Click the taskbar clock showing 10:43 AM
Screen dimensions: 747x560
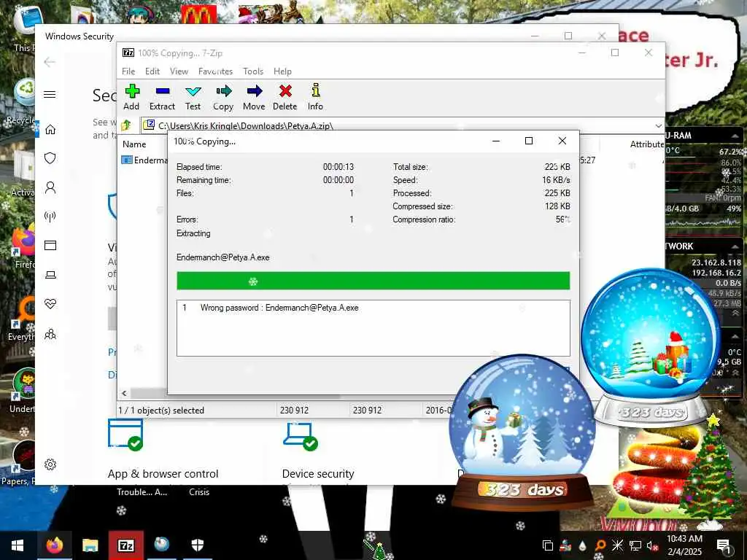point(684,545)
